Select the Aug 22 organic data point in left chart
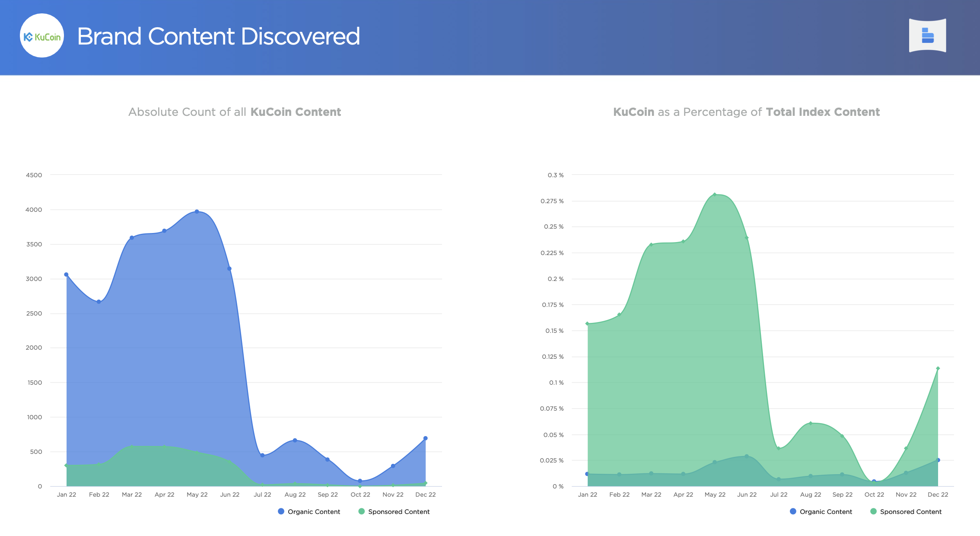 (x=295, y=440)
